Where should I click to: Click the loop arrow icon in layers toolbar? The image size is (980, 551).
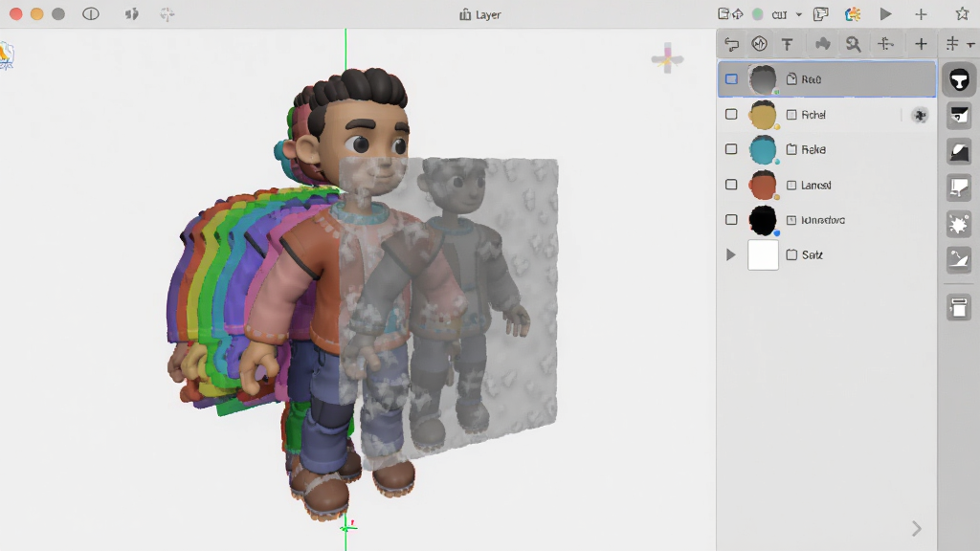pos(731,44)
